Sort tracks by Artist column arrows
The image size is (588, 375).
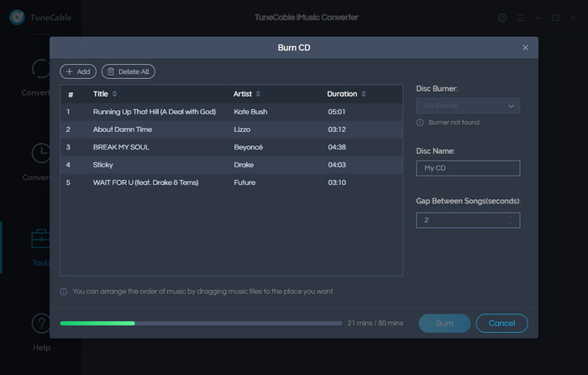258,94
